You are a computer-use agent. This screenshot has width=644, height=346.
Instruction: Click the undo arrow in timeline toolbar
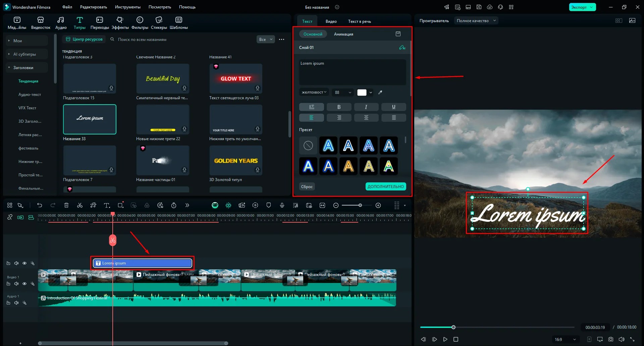click(40, 205)
